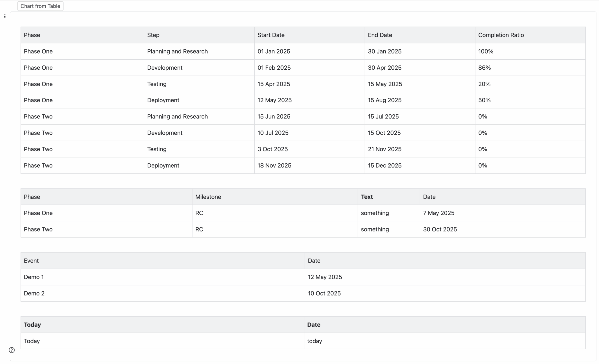Click the Testing step of Phase One

[x=157, y=84]
